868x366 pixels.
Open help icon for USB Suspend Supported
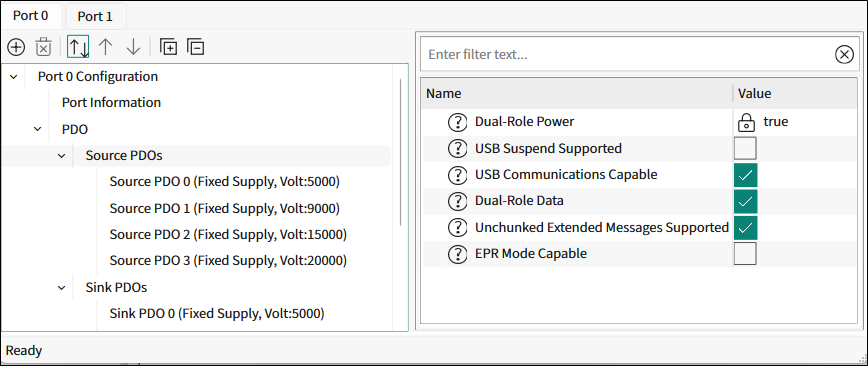point(457,148)
